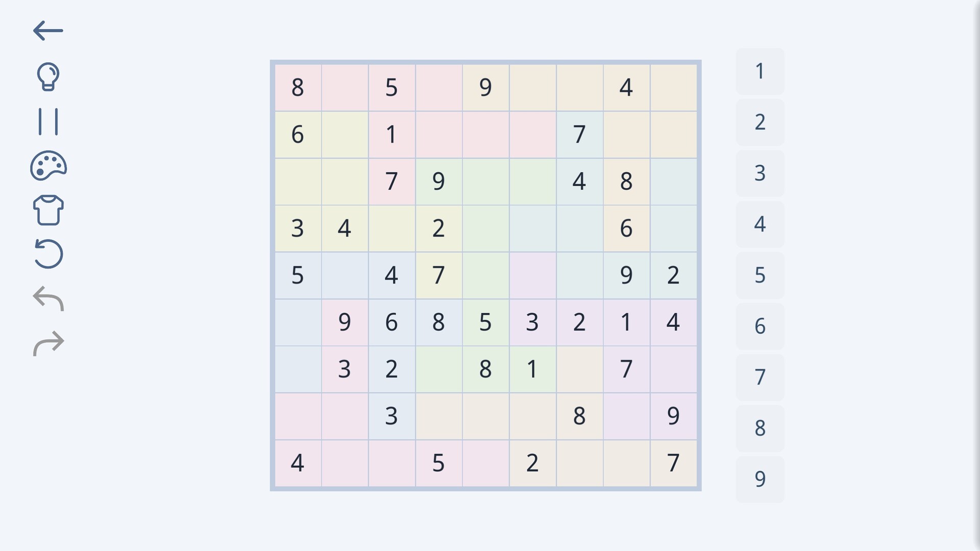Pick number 9 in the number pad

[x=759, y=479]
